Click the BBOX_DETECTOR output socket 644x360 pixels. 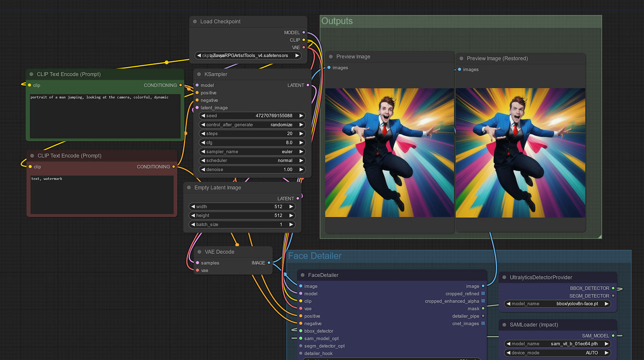click(x=613, y=288)
